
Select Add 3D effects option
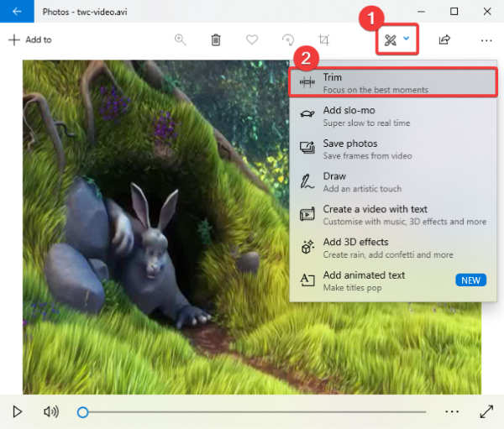(x=393, y=248)
